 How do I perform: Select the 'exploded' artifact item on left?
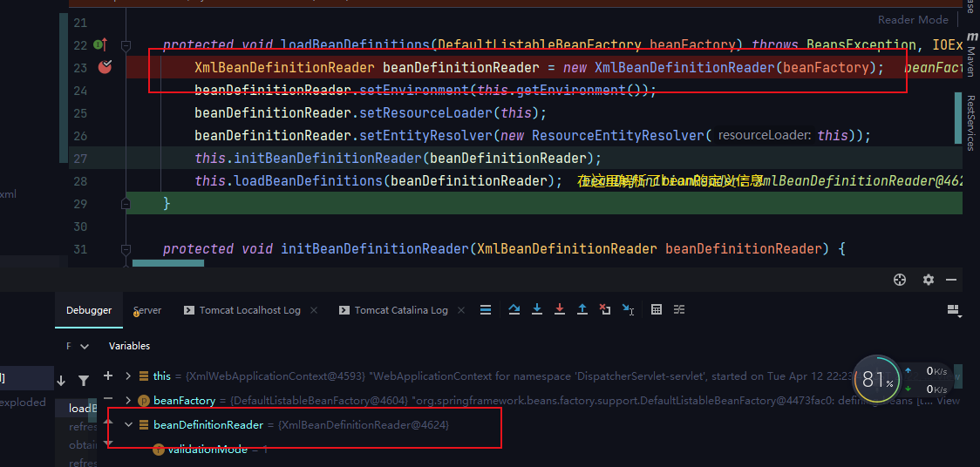click(24, 402)
